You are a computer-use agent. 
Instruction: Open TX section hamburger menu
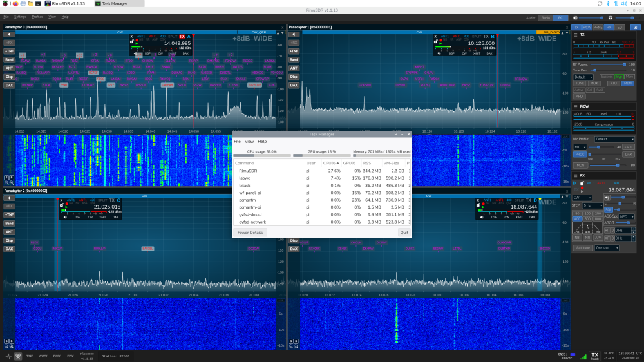(575, 35)
